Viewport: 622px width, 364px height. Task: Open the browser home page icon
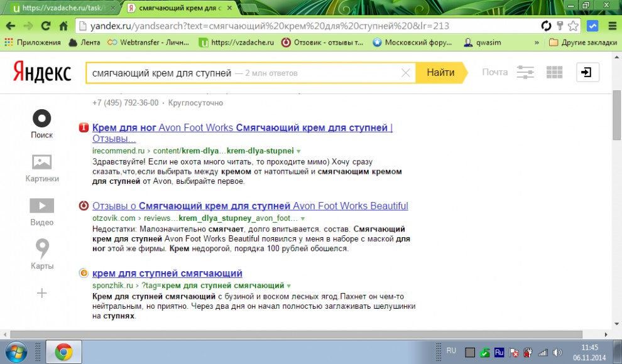point(63,26)
